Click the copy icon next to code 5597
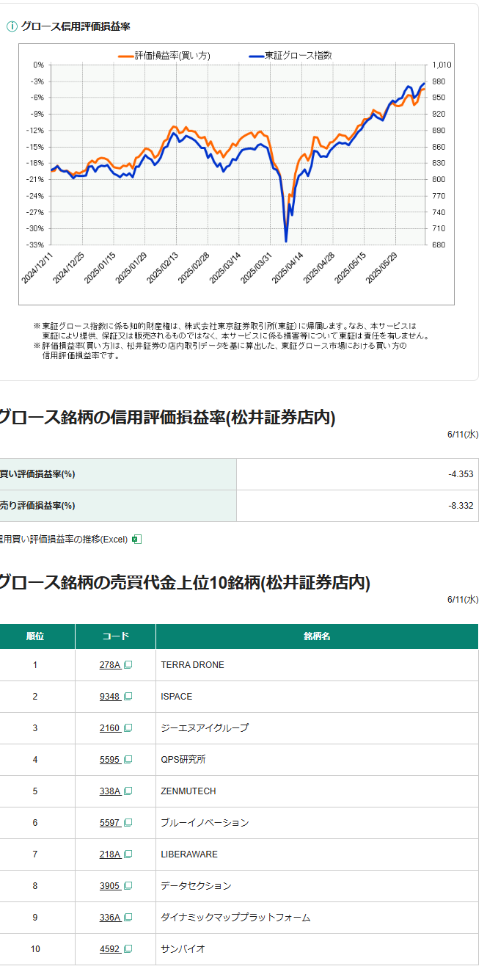The image size is (498, 980). (x=128, y=823)
